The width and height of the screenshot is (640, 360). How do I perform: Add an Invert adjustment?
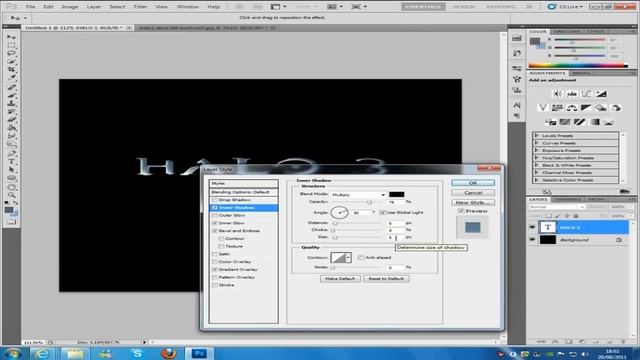tap(550, 122)
